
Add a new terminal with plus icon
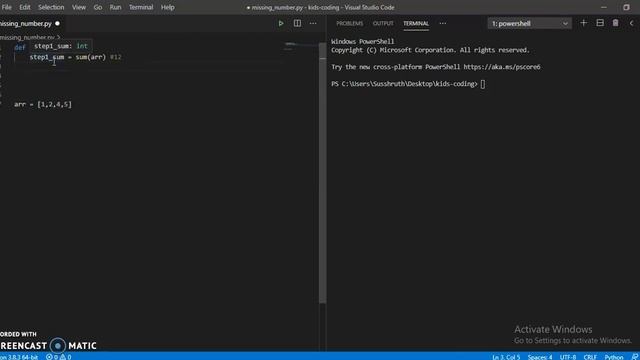pos(584,23)
